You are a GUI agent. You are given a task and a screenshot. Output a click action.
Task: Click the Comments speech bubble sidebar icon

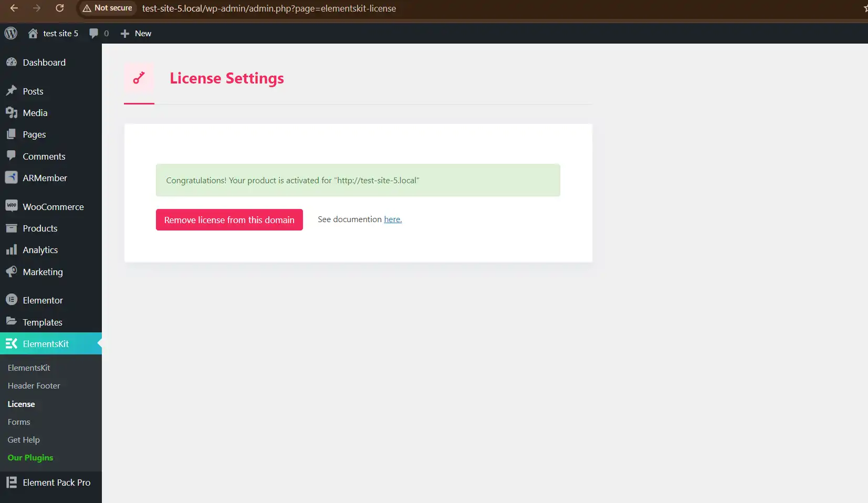tap(11, 155)
